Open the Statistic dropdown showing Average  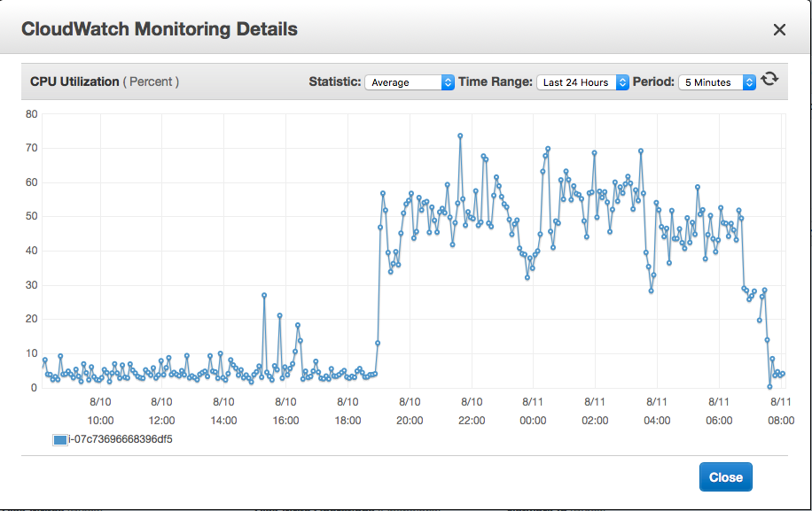click(410, 82)
